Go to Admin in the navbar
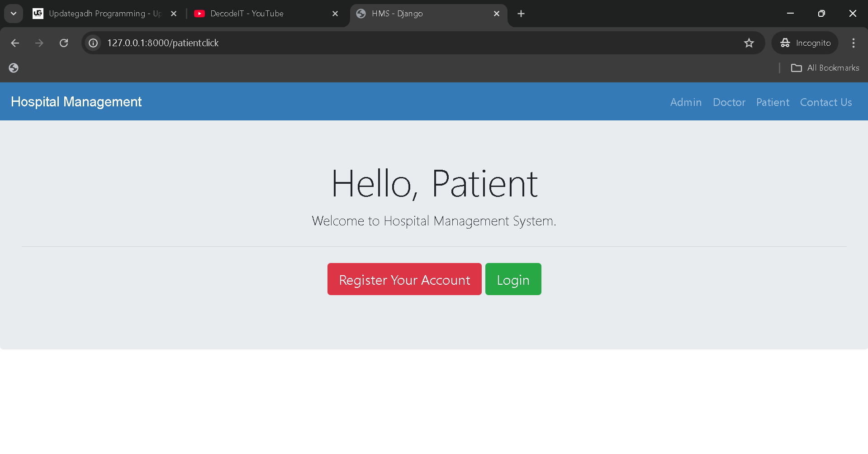868x454 pixels. tap(686, 102)
